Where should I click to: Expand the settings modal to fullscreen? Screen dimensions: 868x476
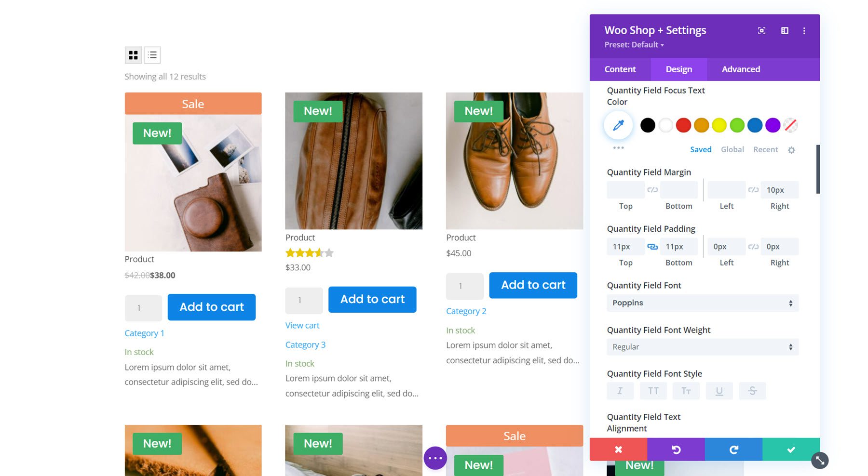click(761, 30)
